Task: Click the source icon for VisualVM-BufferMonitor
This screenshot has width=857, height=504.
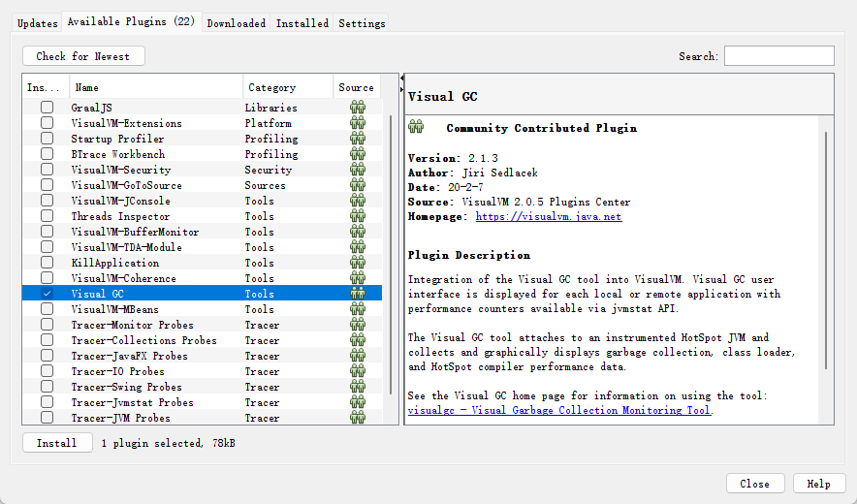Action: coord(358,232)
